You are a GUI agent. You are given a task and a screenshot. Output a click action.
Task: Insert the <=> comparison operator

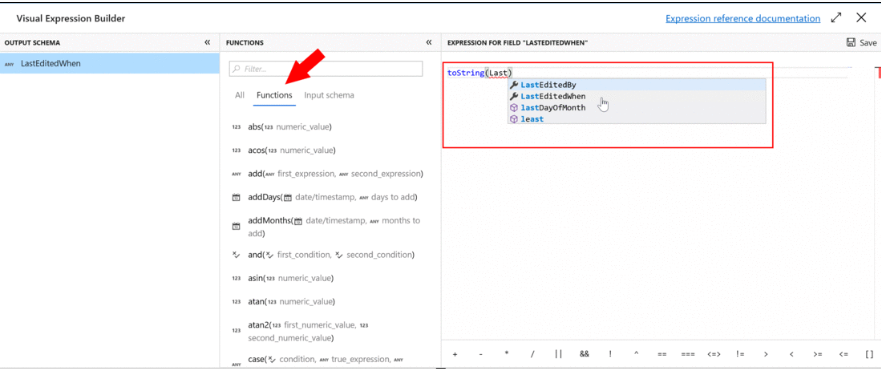(714, 354)
